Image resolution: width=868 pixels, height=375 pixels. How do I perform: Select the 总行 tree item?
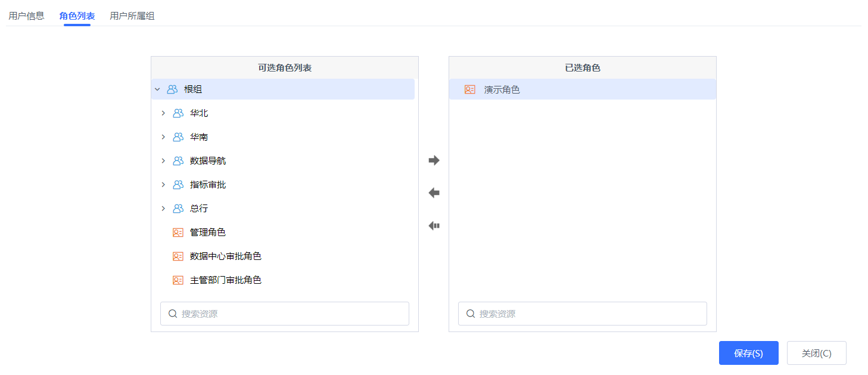pos(199,209)
